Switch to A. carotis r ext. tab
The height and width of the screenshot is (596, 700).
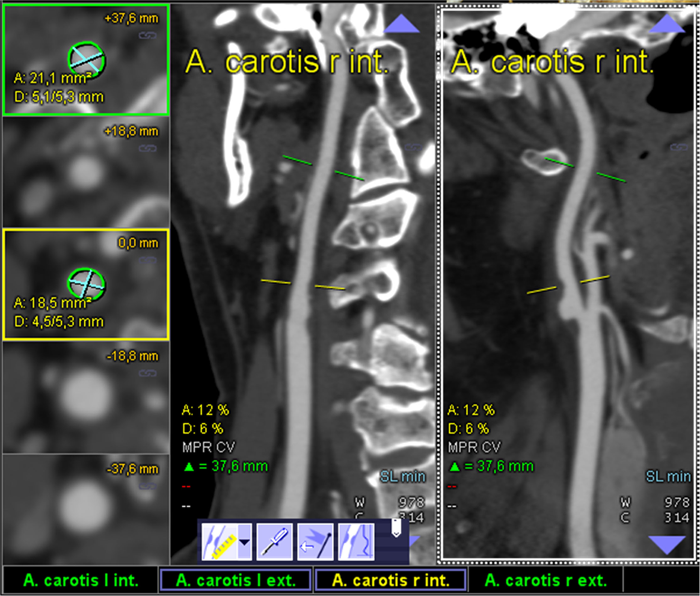tap(545, 580)
